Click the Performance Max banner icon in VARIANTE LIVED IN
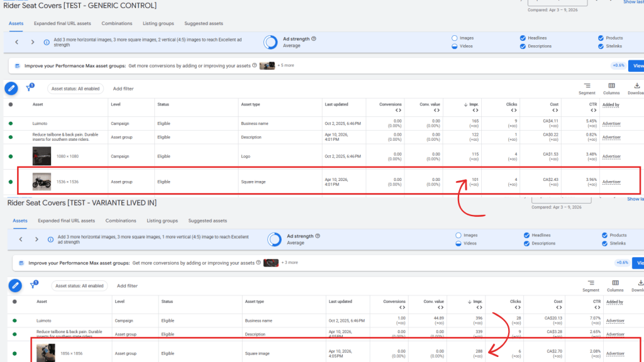The height and width of the screenshot is (362, 644). coord(21,263)
